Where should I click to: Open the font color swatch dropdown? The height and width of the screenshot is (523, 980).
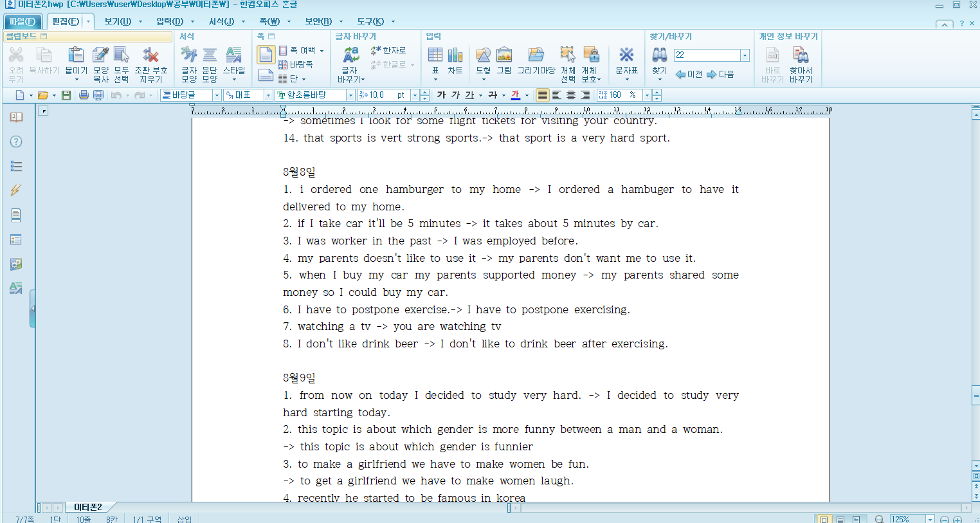(x=527, y=95)
